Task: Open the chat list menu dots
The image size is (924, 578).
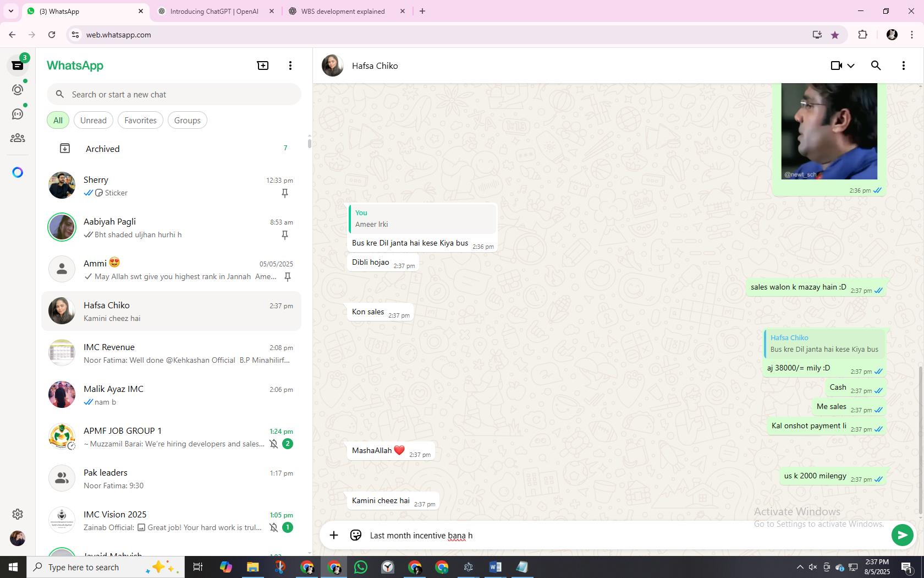Action: coord(290,66)
